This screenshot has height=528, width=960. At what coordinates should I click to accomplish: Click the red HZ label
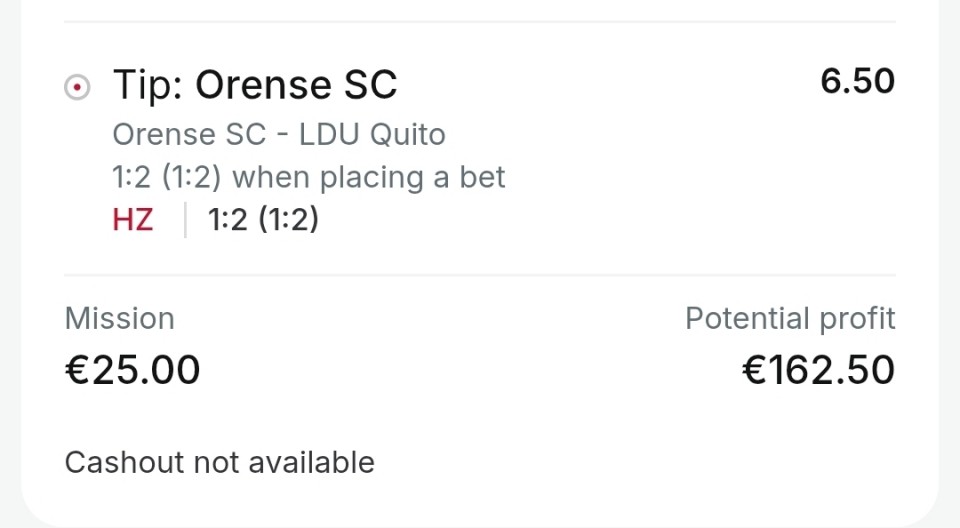(133, 220)
